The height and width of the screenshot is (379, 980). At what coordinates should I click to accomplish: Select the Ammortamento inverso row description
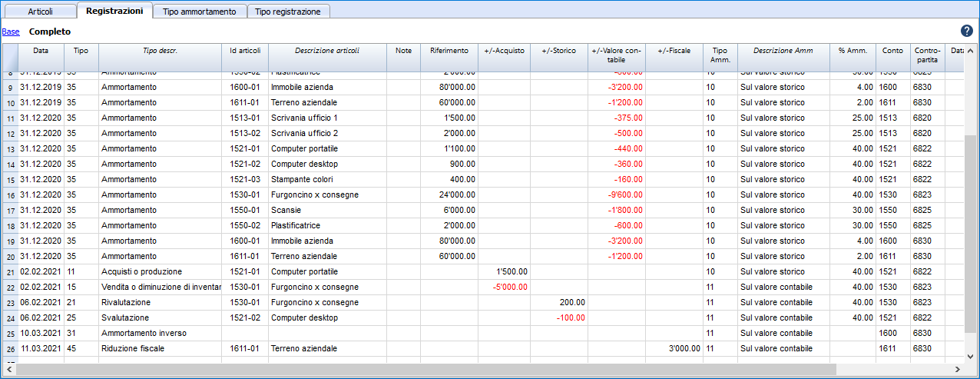coord(160,334)
